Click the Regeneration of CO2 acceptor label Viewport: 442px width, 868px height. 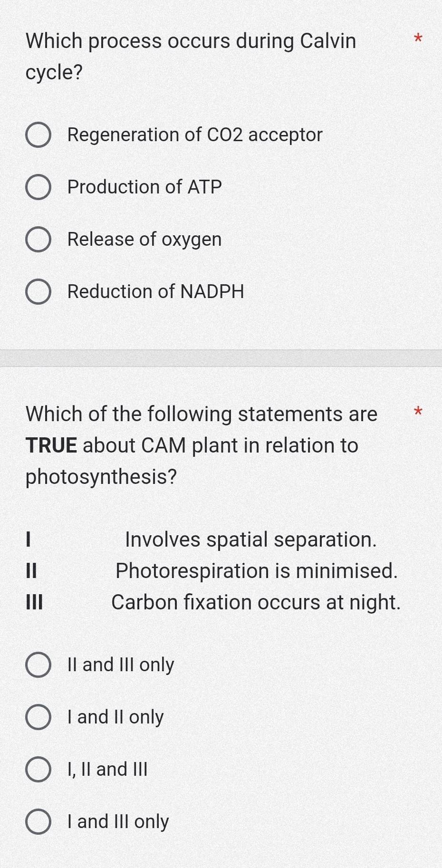194,135
